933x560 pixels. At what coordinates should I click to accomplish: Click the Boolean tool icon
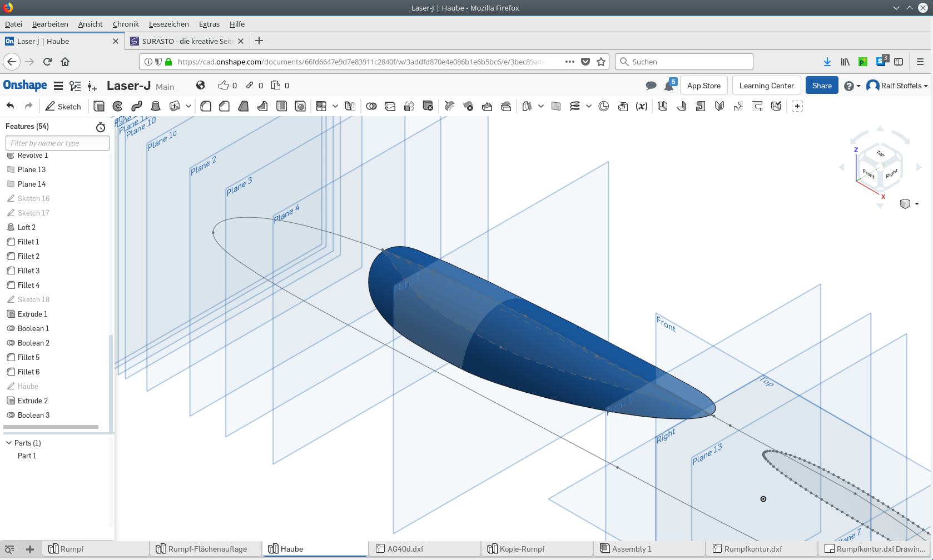(x=371, y=106)
